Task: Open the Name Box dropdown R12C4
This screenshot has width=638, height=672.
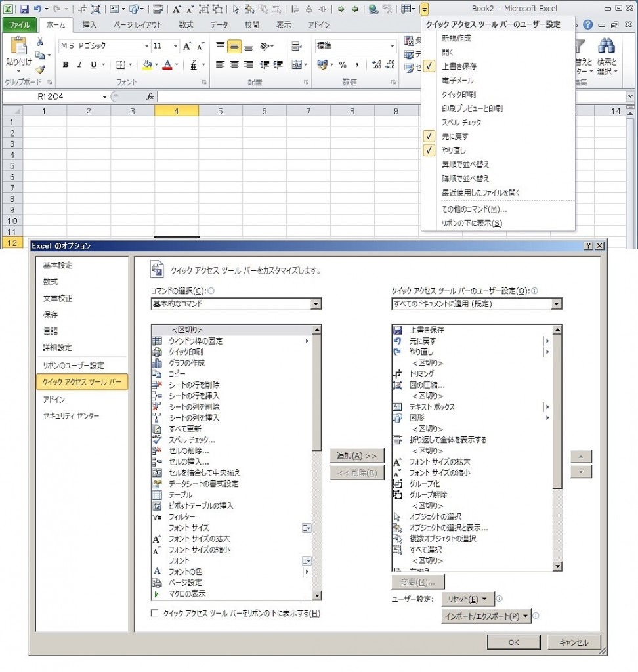Action: coord(104,97)
